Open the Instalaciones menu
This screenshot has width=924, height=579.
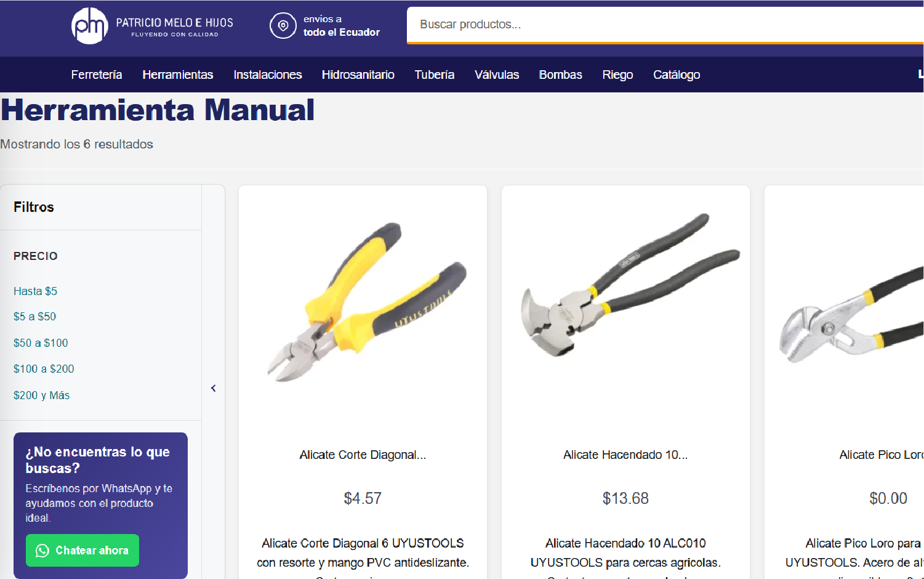(268, 75)
